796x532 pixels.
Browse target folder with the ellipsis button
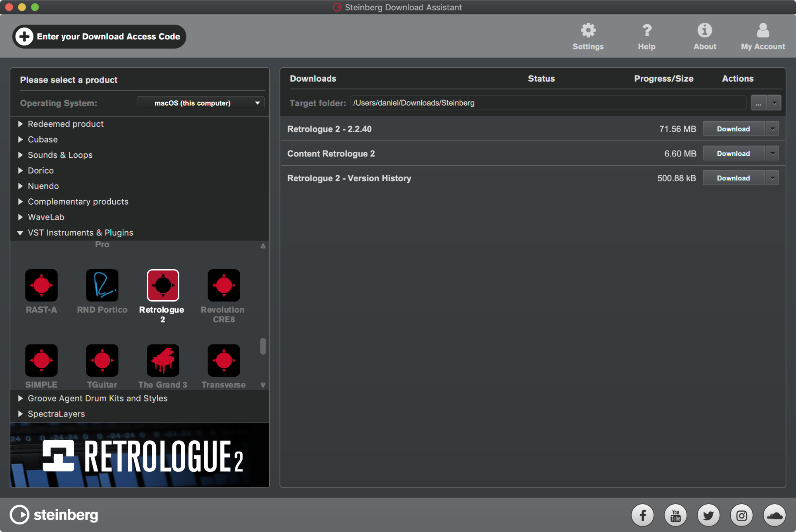759,103
